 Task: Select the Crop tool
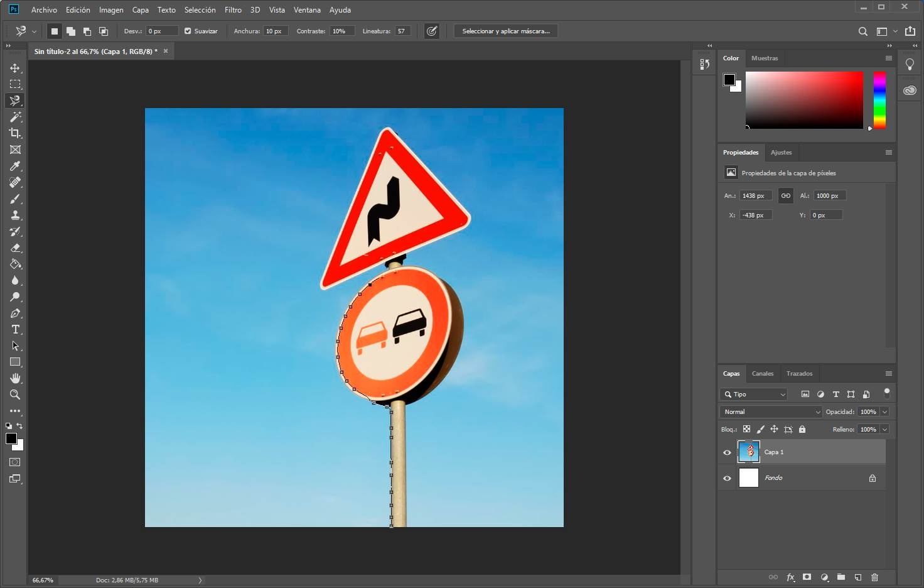(15, 133)
